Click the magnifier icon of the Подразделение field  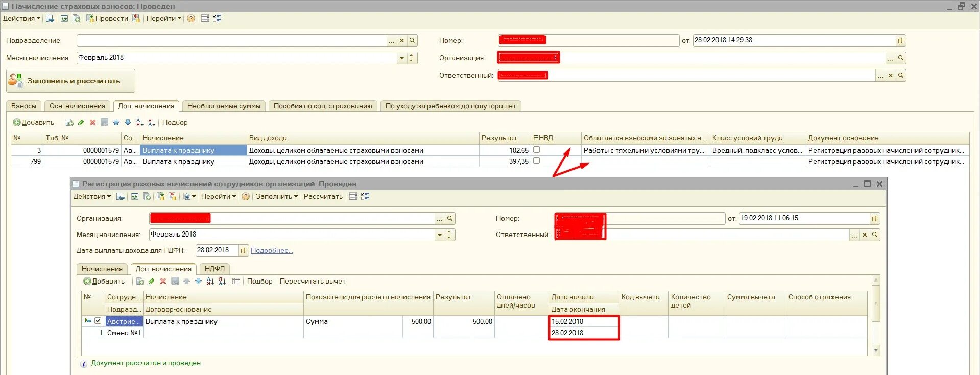[x=412, y=40]
